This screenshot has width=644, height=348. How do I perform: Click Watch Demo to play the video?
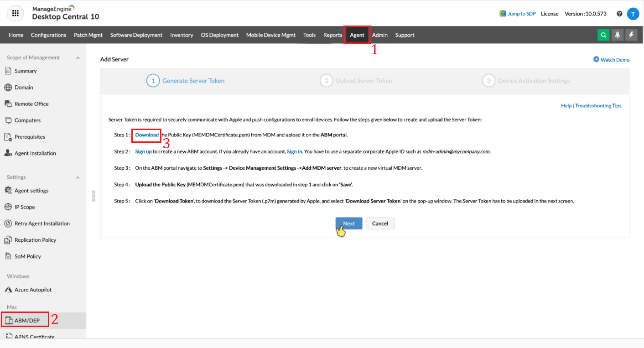point(611,59)
